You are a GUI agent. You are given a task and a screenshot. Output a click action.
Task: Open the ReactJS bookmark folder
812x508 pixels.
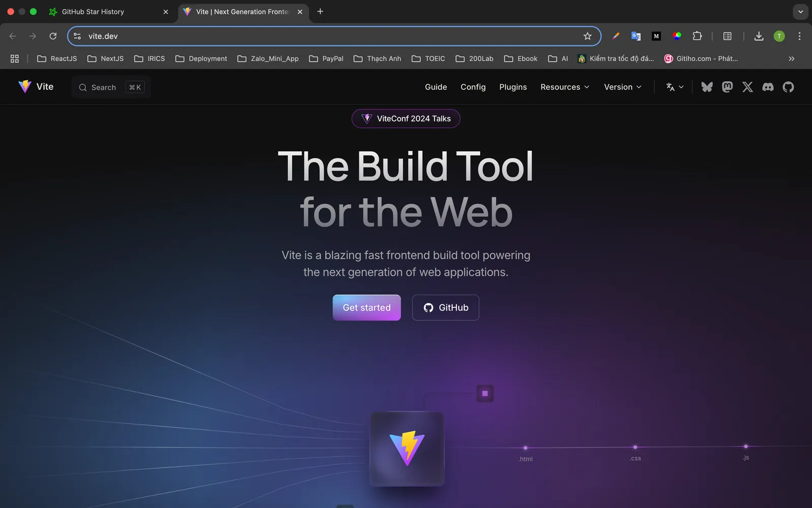tap(57, 58)
